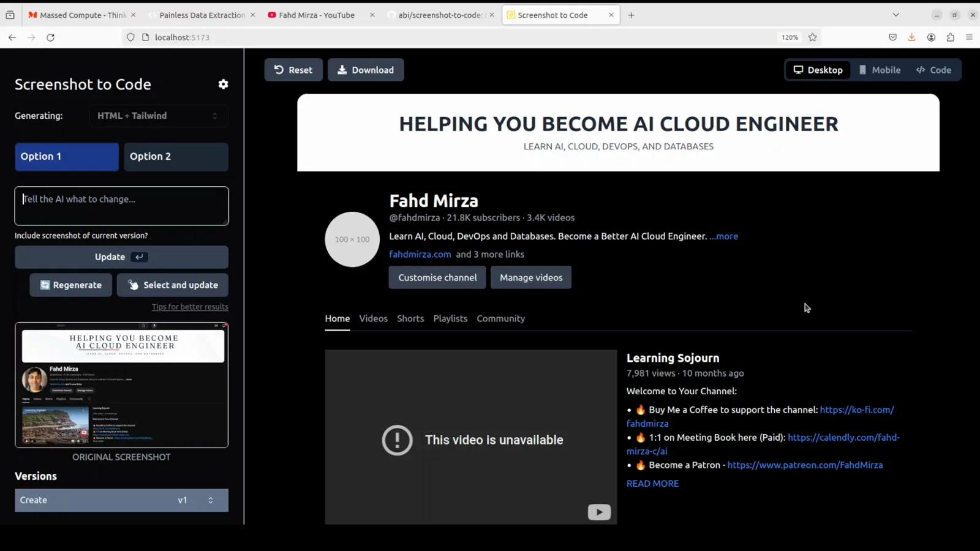Select Shorts channel tab
This screenshot has height=551, width=980.
pos(410,319)
